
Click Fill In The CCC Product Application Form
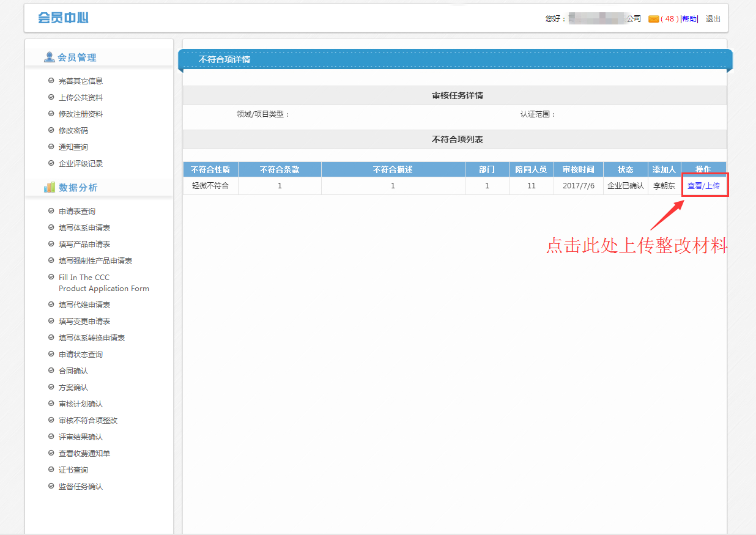[x=103, y=283]
